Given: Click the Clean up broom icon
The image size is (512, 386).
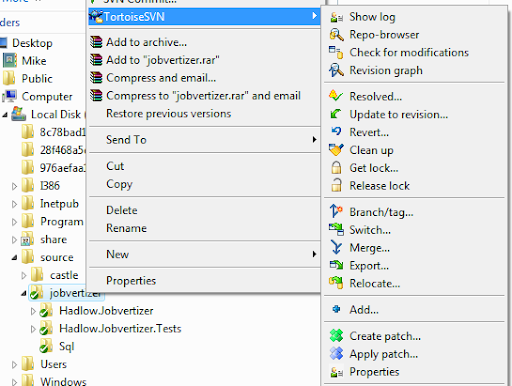Looking at the screenshot, I should [336, 150].
